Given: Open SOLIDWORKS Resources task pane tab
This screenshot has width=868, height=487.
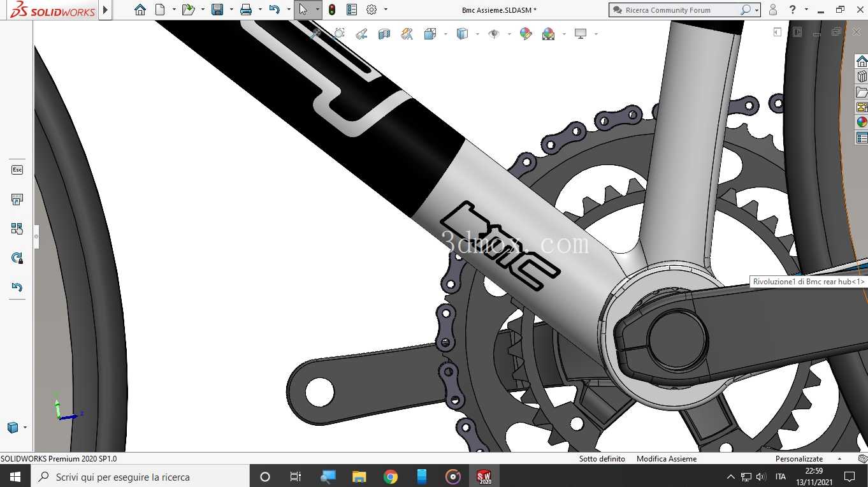Looking at the screenshot, I should click(x=862, y=61).
